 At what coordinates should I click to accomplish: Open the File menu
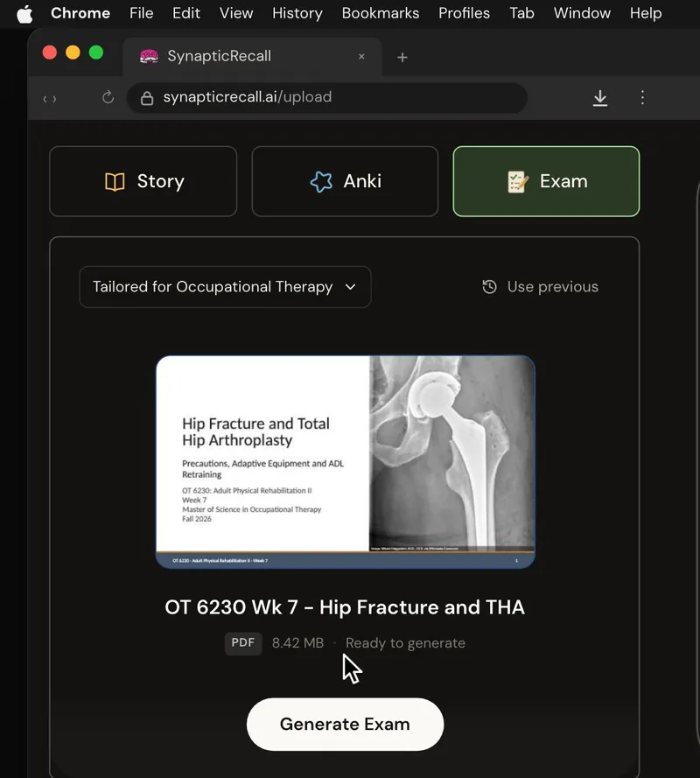pyautogui.click(x=142, y=13)
